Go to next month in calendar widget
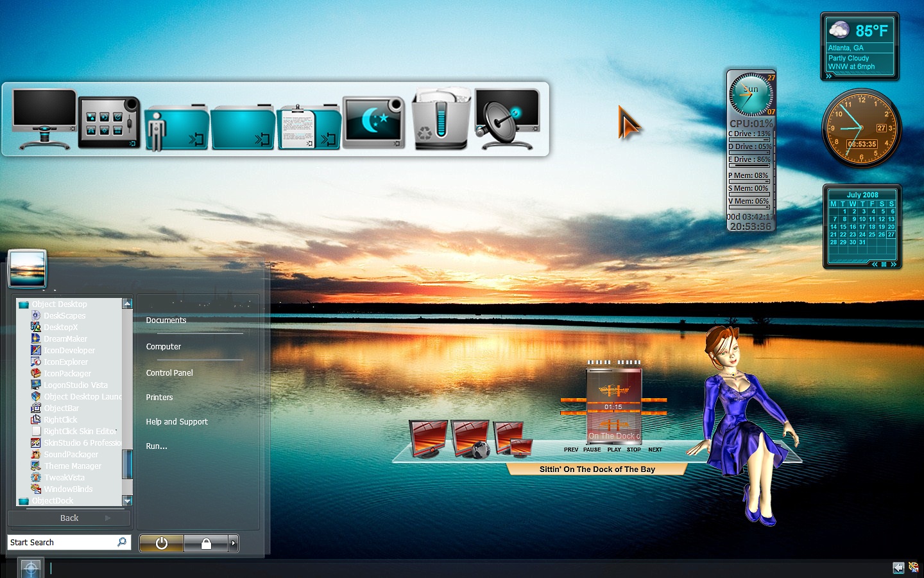Screen dimensions: 924x578 (x=893, y=264)
